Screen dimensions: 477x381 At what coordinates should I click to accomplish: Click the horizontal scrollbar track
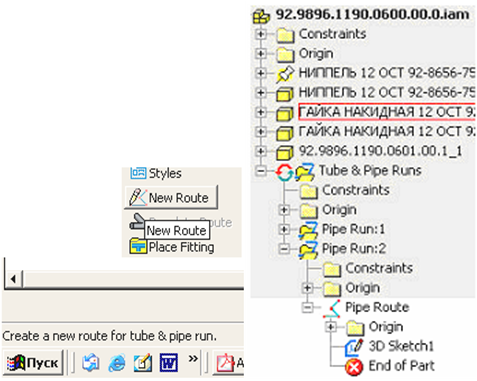[133, 279]
